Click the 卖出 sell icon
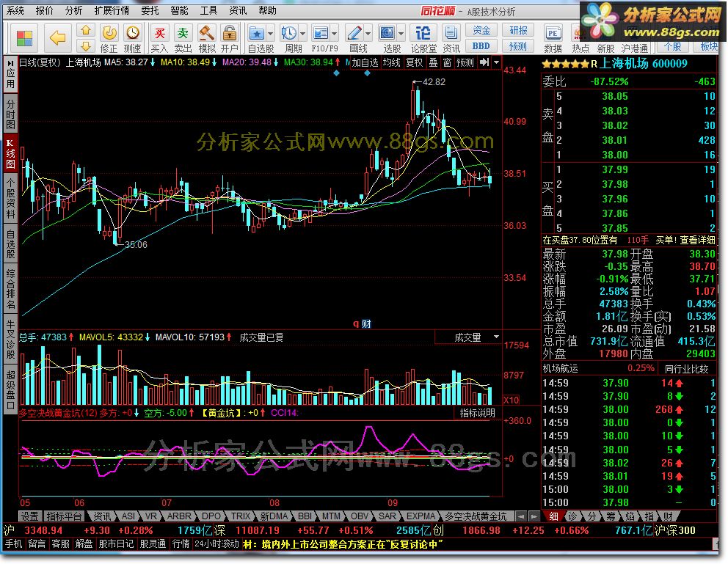The height and width of the screenshot is (564, 728). click(x=183, y=33)
